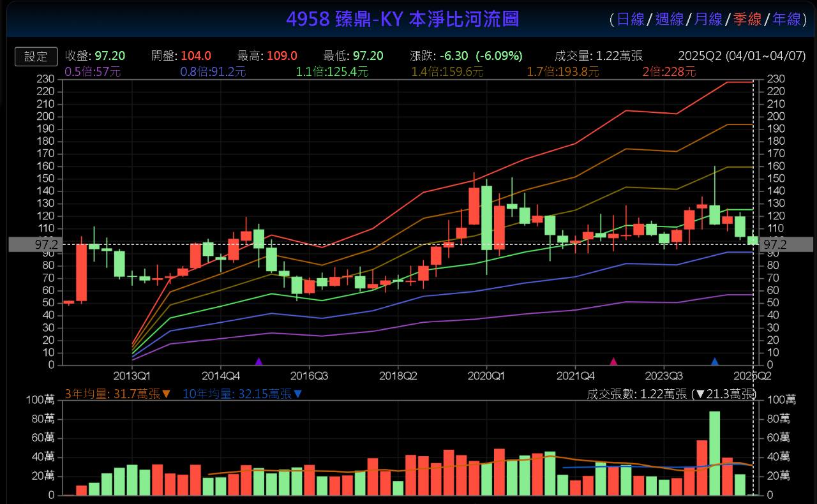This screenshot has height=504, width=817.
Task: Click the 2016Q3 x-axis label
Action: click(309, 375)
